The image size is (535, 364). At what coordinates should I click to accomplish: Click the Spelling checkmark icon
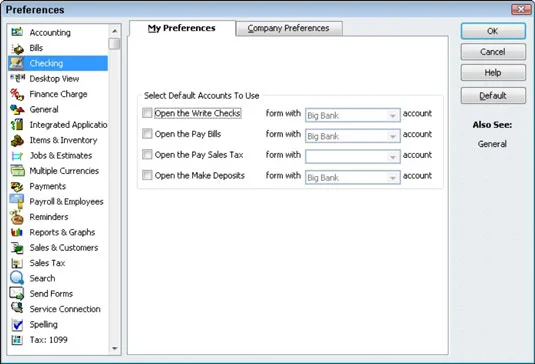[17, 324]
